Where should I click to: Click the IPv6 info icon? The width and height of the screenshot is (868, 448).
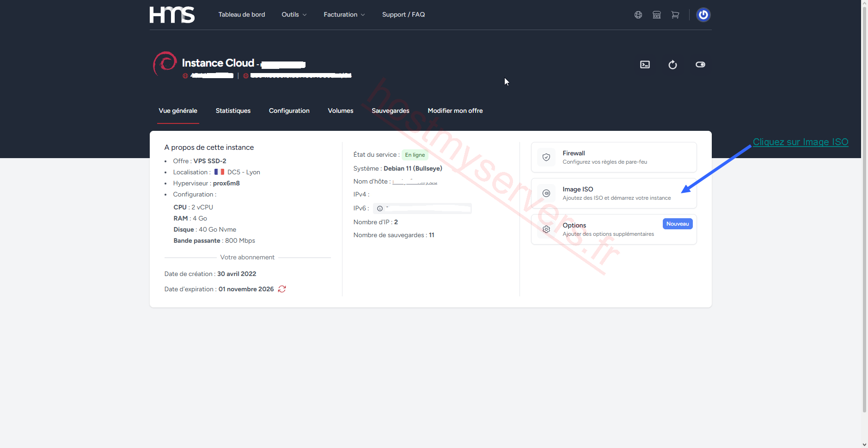click(x=380, y=209)
